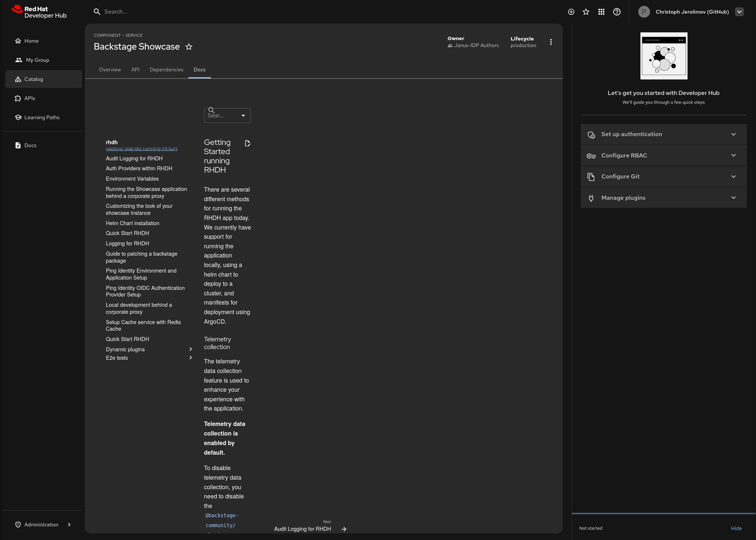Open Janus-IDP Authors owner link
Viewport: 756px width, 540px height.
point(476,45)
